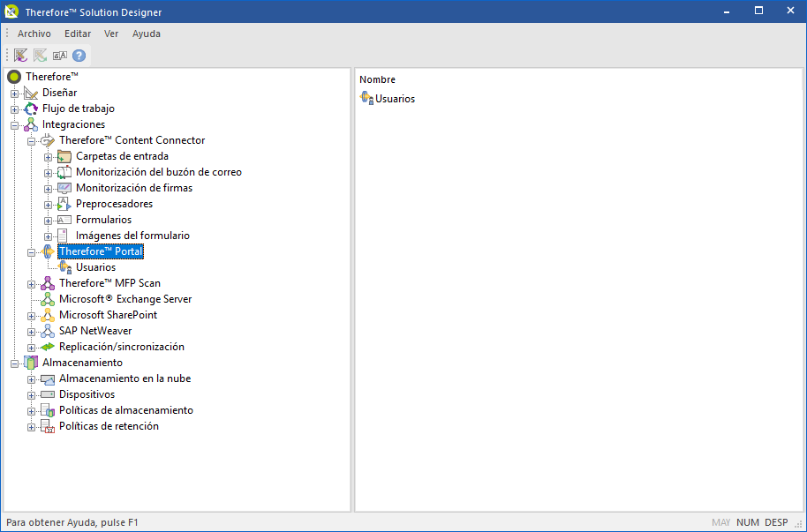
Task: Collapse the Integraciones node
Action: coord(14,125)
